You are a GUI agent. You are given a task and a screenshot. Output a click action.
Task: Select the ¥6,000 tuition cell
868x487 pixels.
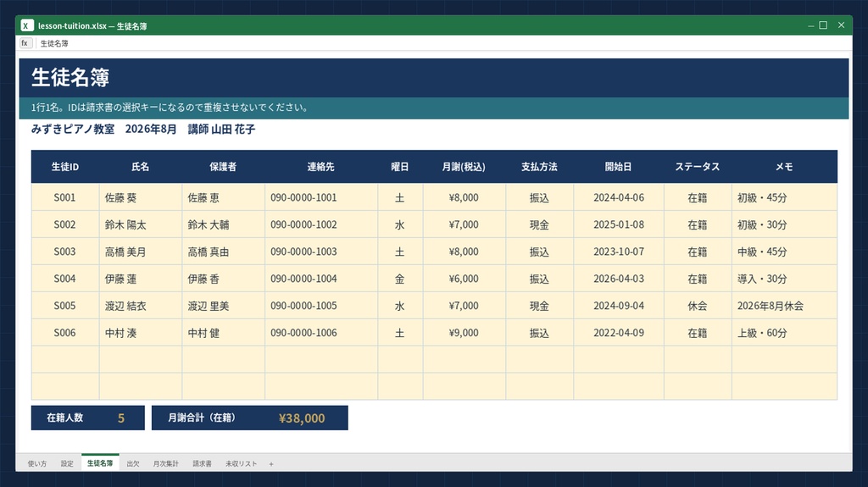click(x=464, y=279)
